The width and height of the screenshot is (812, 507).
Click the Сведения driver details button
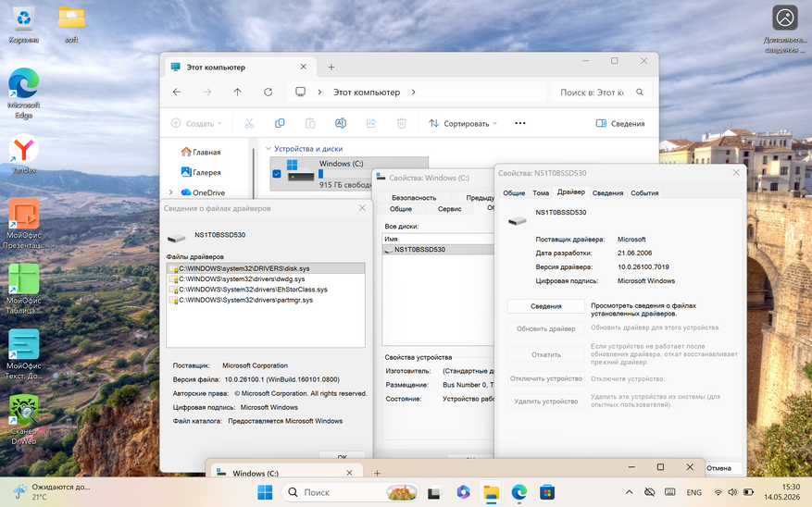point(546,306)
